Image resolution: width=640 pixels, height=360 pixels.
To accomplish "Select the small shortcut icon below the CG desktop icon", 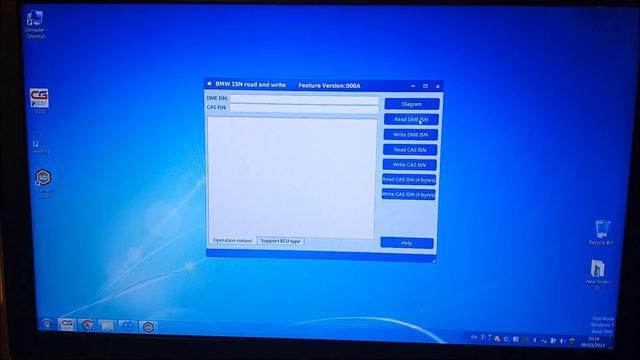I will tap(40, 147).
